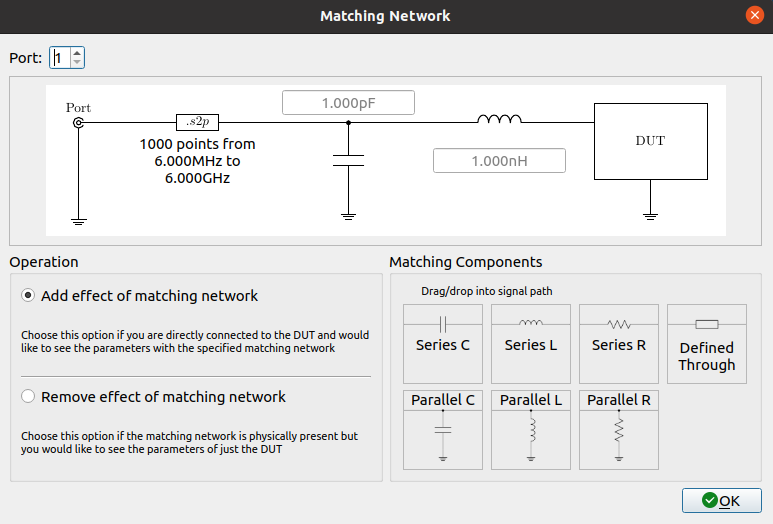Select the Parallel L component
This screenshot has width=773, height=524.
531,429
